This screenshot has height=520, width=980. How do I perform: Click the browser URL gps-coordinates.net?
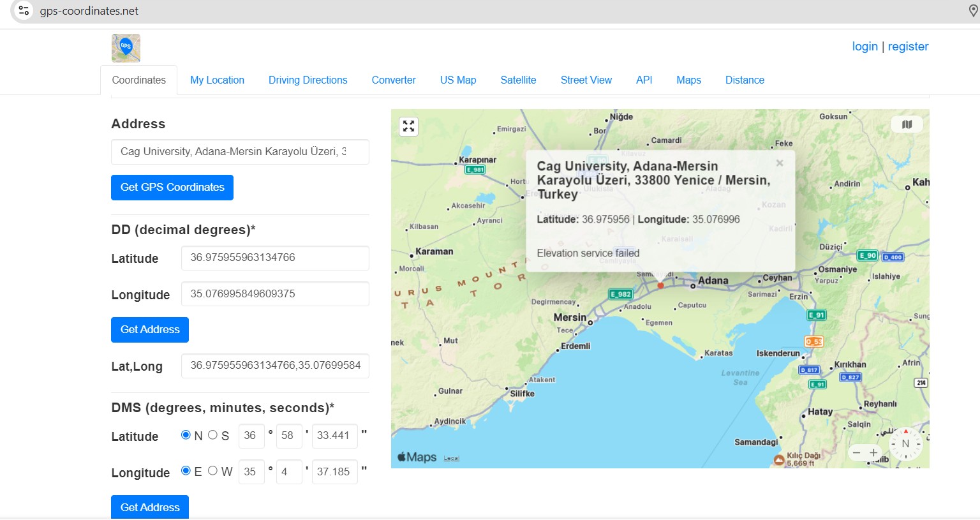click(89, 11)
